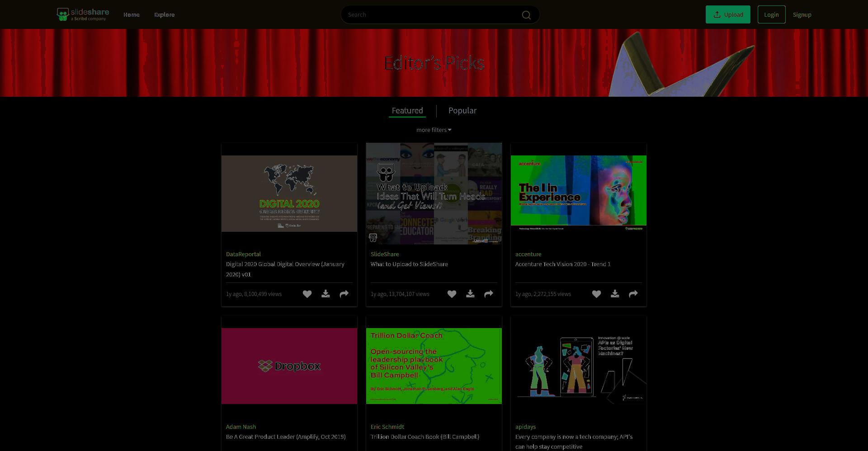This screenshot has width=868, height=451.
Task: Click the 1y ago, 8,100,499 views text
Action: click(x=254, y=294)
